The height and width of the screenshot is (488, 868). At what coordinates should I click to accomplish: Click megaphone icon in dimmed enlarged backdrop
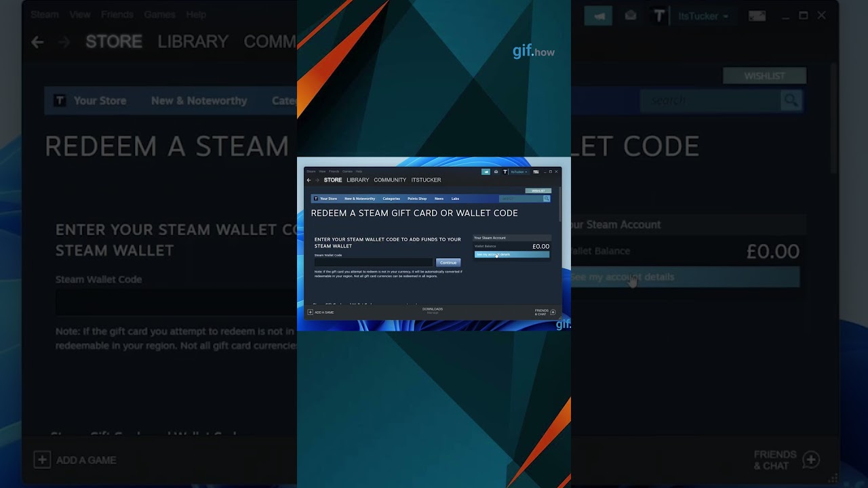599,16
